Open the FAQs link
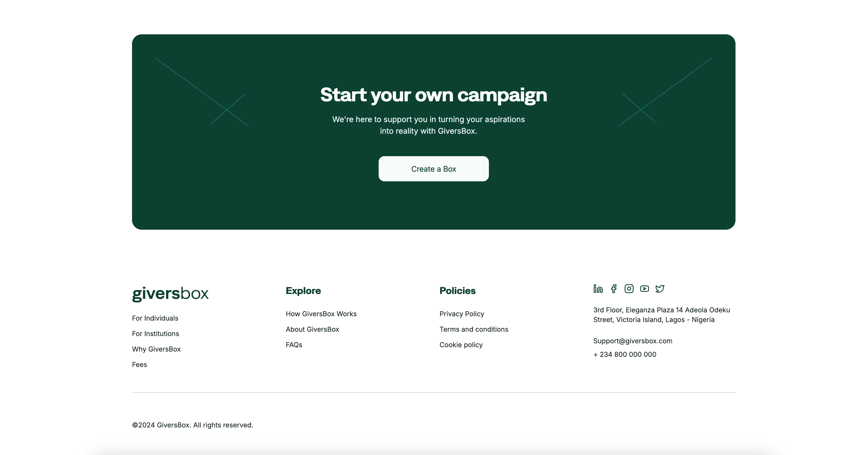The image size is (868, 455). point(294,345)
